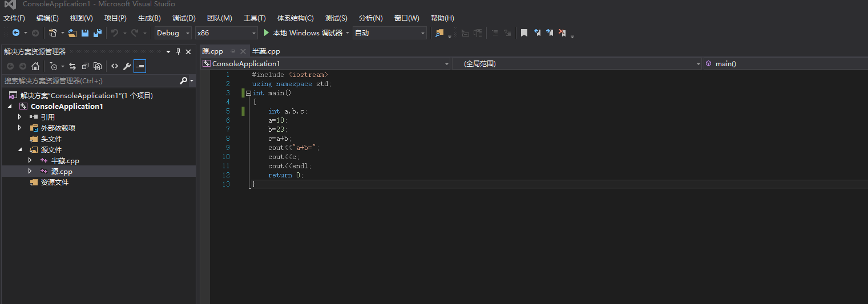
Task: Open the 文件(F) menu
Action: tap(14, 18)
